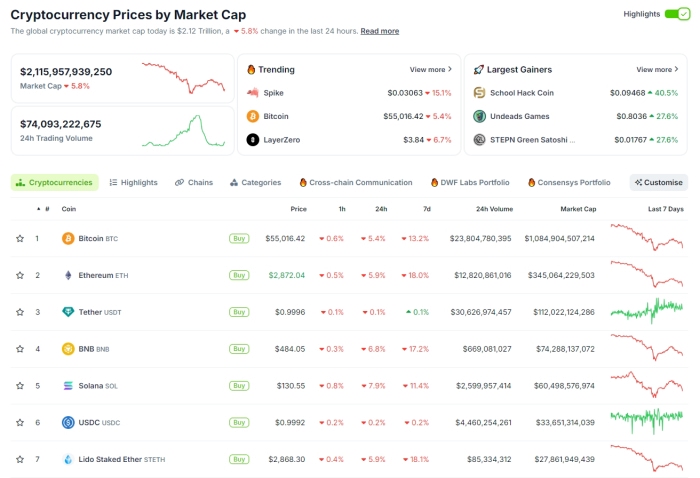This screenshot has width=700, height=478.
Task: Click the BNB coin icon
Action: pos(68,349)
